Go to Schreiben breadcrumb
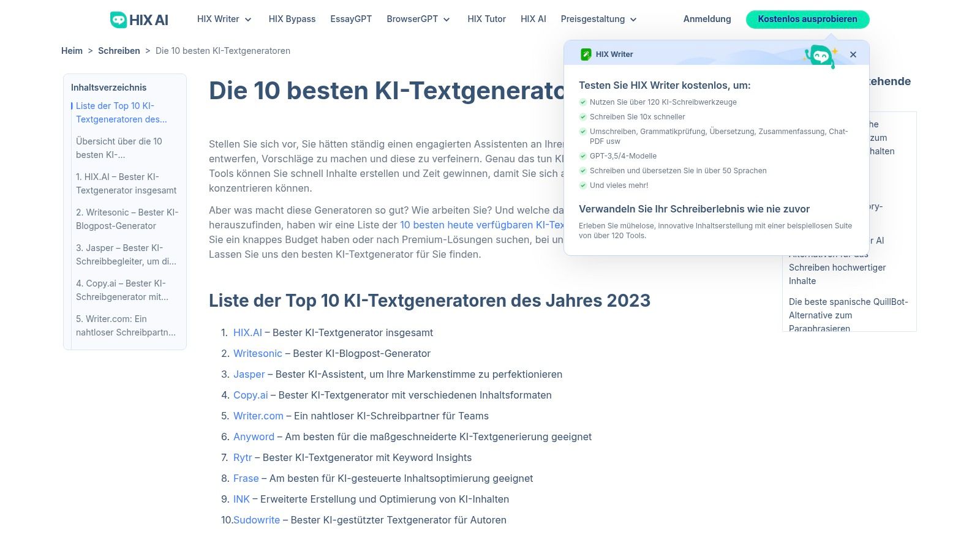This screenshot has width=980, height=551. 119,51
